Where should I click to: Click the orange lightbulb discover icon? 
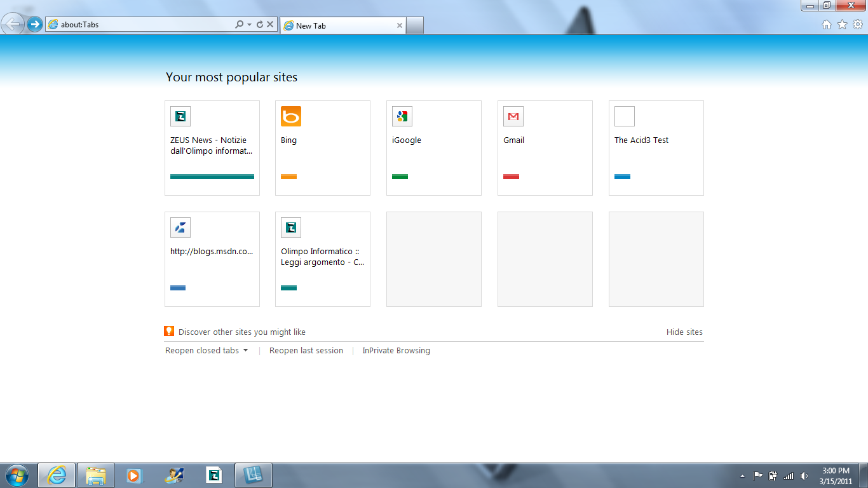169,331
